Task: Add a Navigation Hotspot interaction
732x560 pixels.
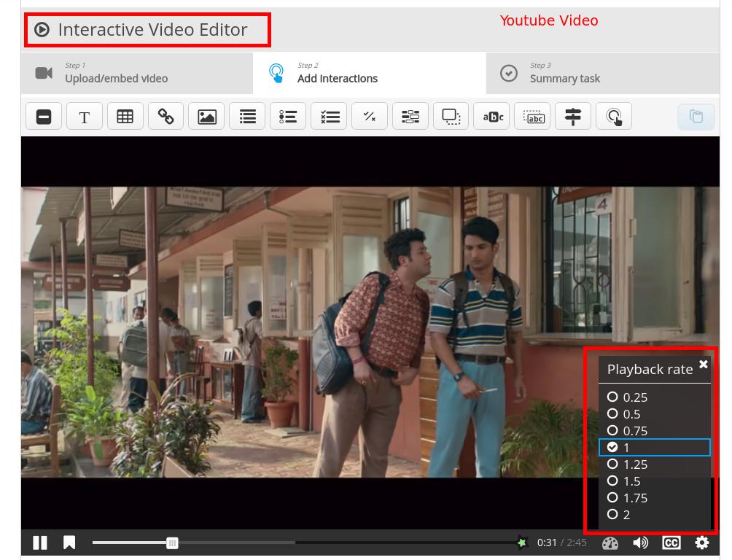Action: [x=614, y=116]
